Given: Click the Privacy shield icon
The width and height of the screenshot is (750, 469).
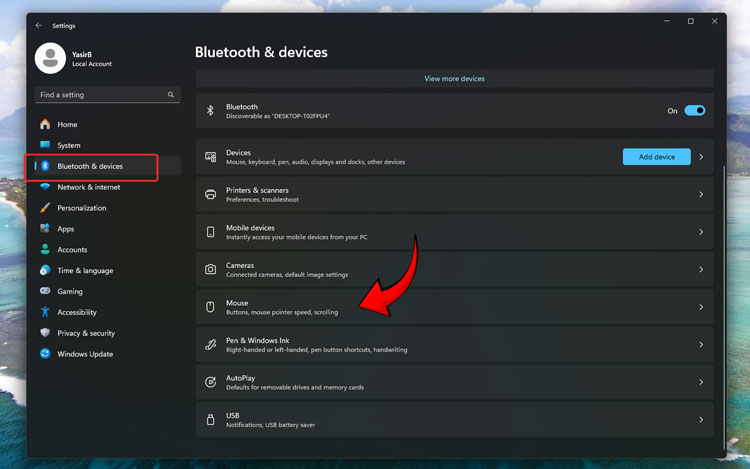Looking at the screenshot, I should tap(45, 333).
